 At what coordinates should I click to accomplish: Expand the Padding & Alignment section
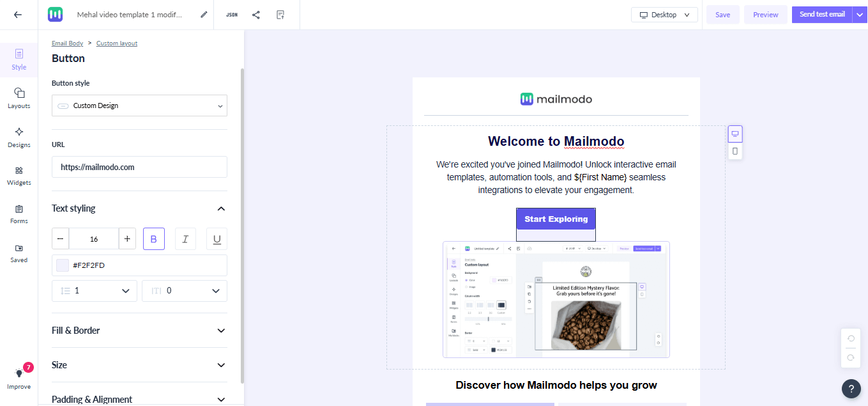click(221, 400)
